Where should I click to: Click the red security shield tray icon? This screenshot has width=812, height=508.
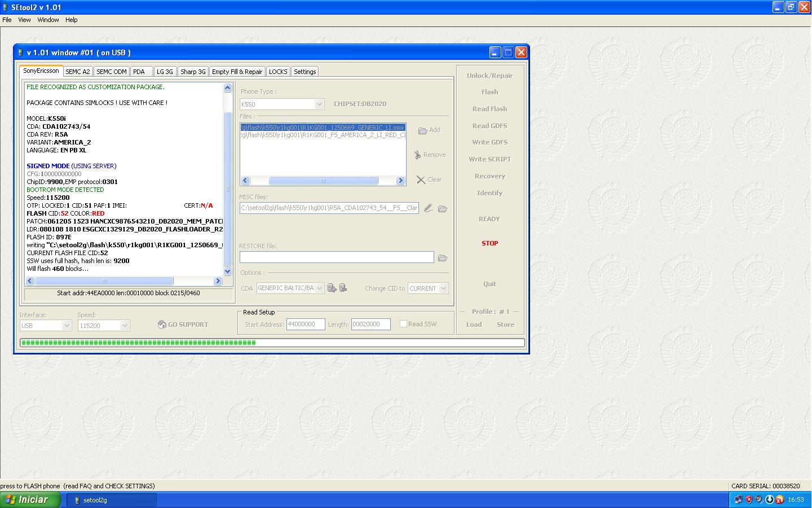749,500
